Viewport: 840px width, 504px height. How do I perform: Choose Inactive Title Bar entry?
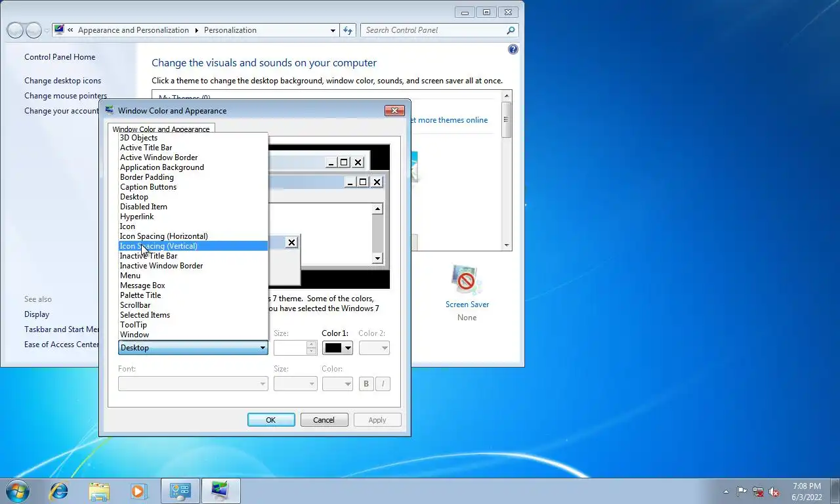click(193, 256)
